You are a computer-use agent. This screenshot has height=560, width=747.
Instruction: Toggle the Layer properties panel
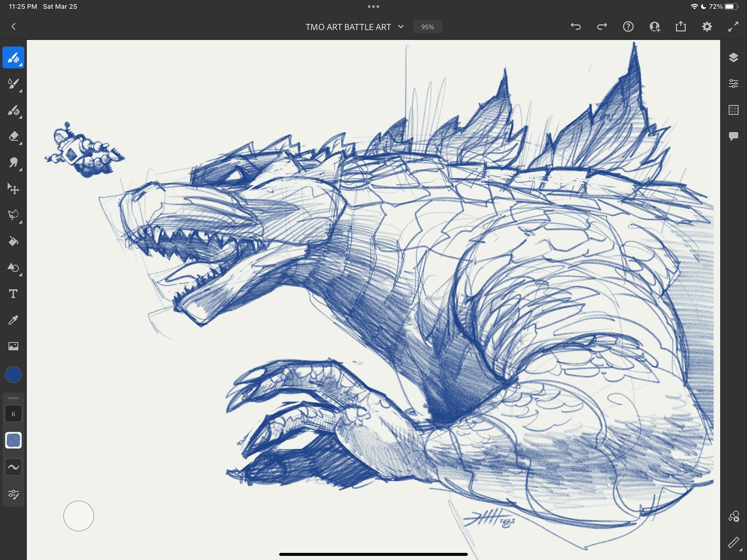click(733, 84)
